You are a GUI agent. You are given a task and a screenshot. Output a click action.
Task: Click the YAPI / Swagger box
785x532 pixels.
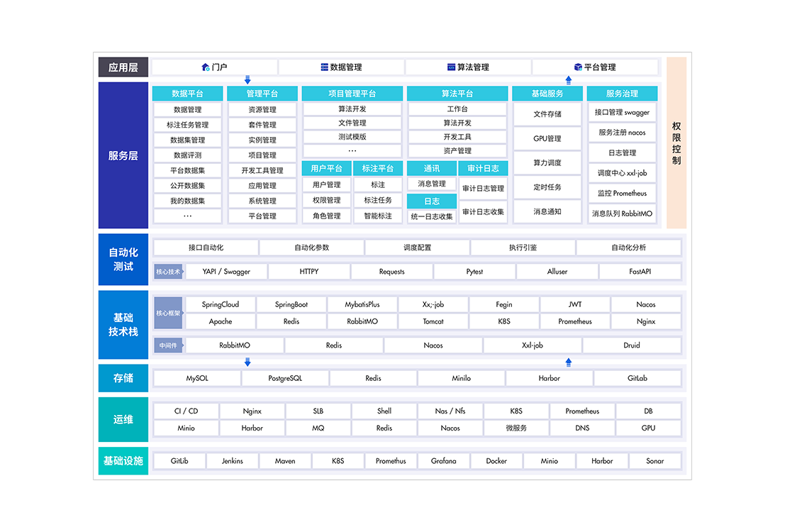tap(226, 272)
